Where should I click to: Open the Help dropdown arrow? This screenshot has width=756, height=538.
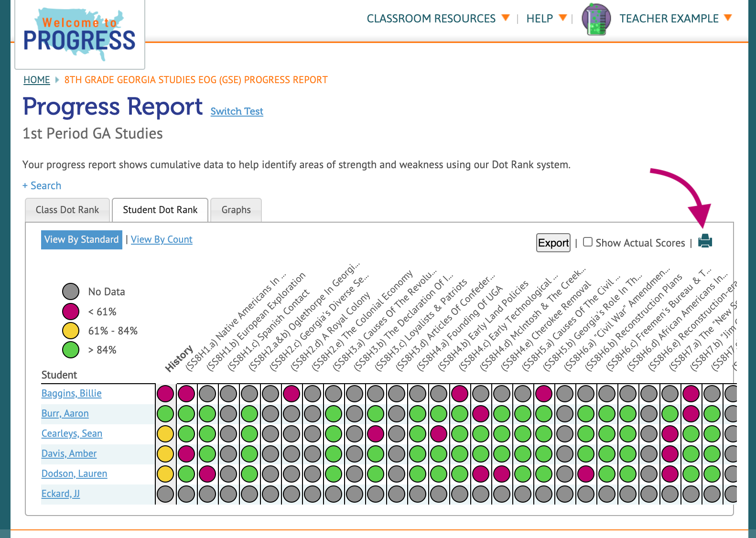(x=563, y=18)
